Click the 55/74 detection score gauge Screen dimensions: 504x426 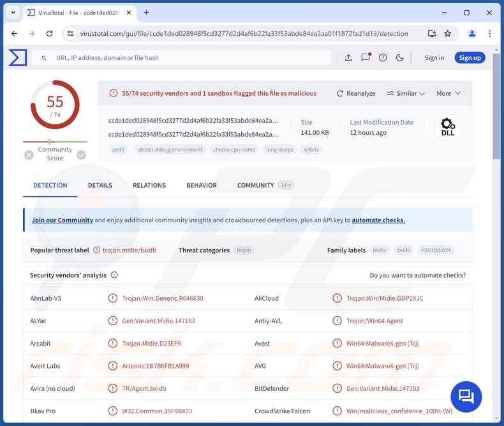[x=55, y=105]
